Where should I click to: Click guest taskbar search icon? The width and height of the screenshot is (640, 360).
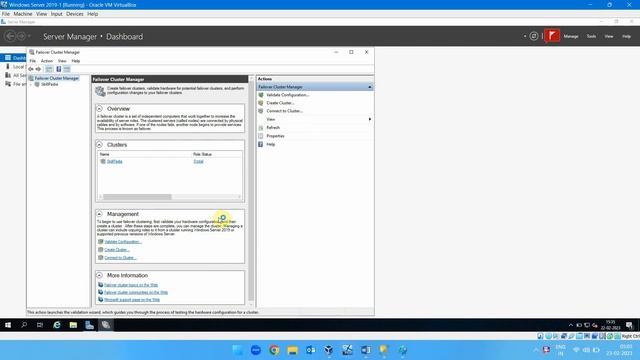(24, 325)
